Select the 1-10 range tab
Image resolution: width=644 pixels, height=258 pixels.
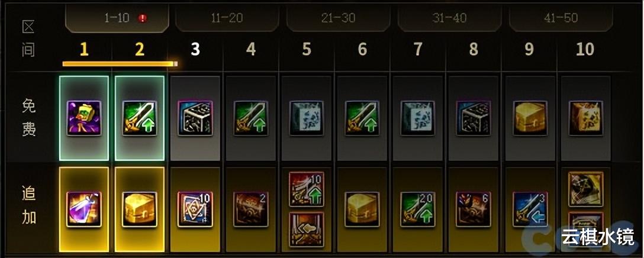(x=117, y=18)
